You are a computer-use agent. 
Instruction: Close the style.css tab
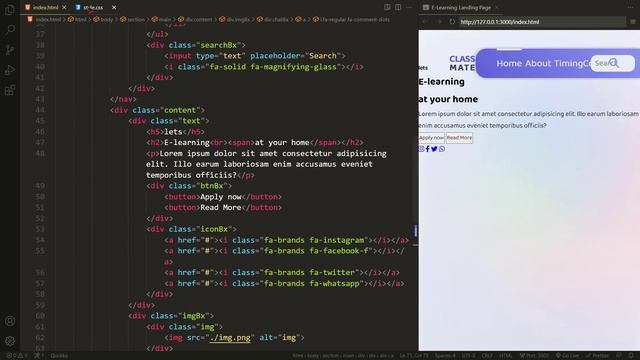pyautogui.click(x=114, y=7)
